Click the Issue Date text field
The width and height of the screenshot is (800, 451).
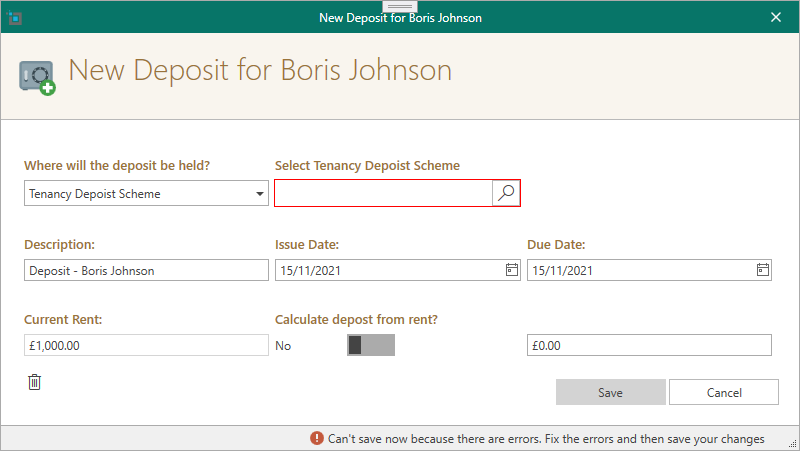390,270
